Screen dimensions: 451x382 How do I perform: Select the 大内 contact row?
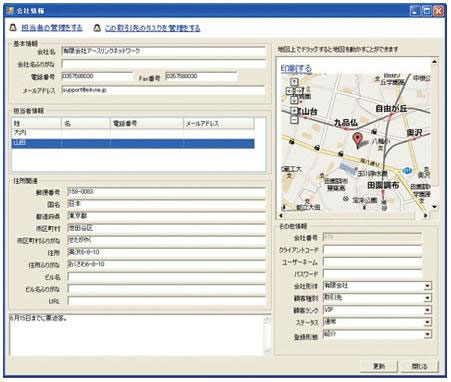133,133
